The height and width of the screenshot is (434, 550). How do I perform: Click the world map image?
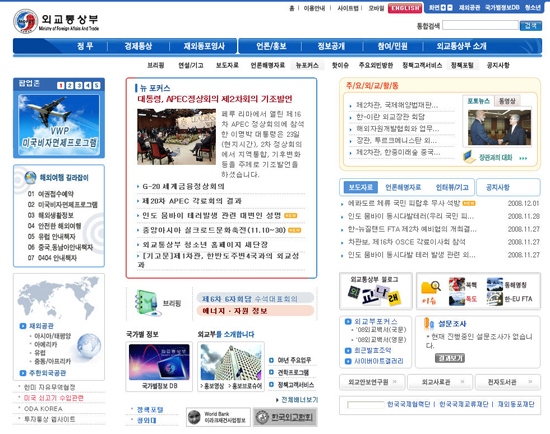click(x=58, y=298)
